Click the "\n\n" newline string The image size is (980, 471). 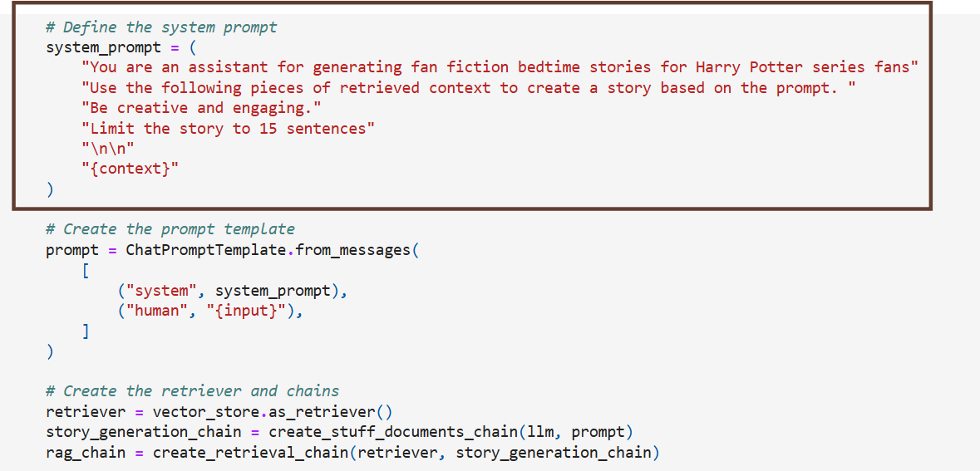tap(107, 149)
